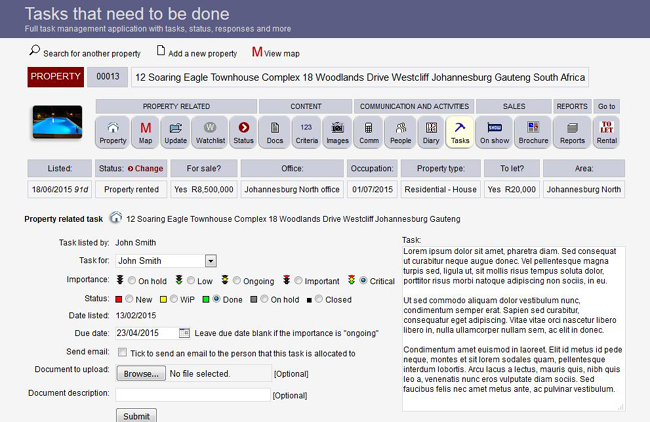Open the Comm toolbar icon

[x=369, y=132]
